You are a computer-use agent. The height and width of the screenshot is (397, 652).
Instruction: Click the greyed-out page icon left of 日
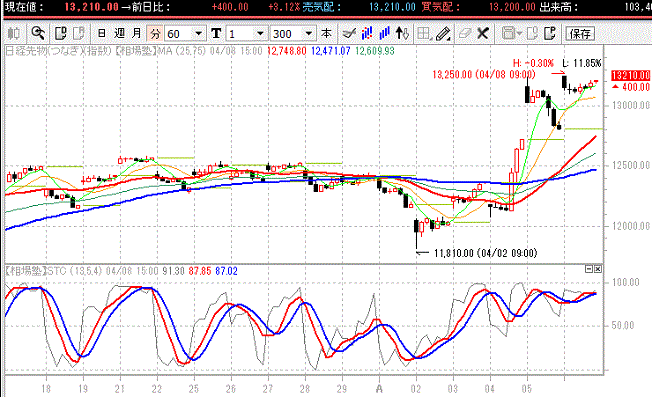coord(79,33)
